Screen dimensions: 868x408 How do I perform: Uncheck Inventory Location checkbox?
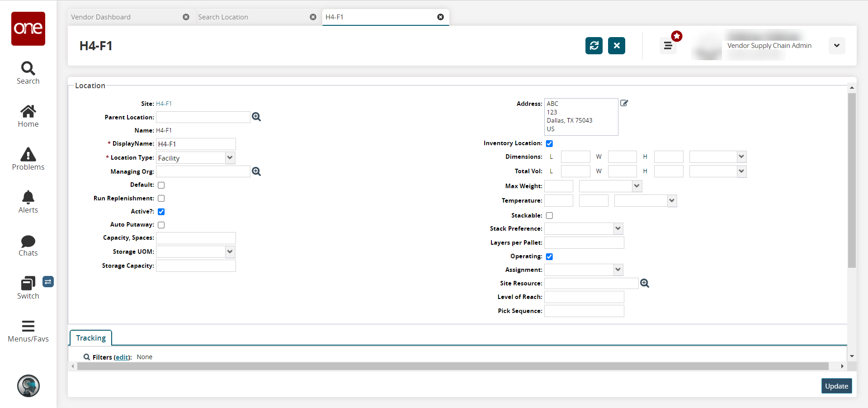pyautogui.click(x=549, y=143)
